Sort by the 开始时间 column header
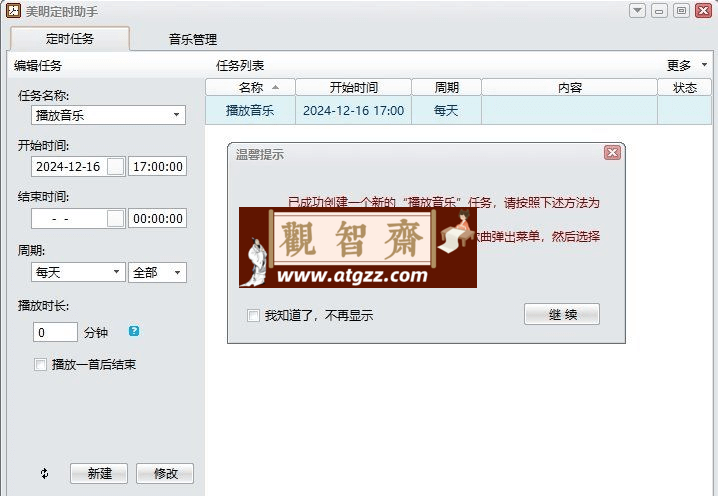This screenshot has height=496, width=718. (x=354, y=87)
